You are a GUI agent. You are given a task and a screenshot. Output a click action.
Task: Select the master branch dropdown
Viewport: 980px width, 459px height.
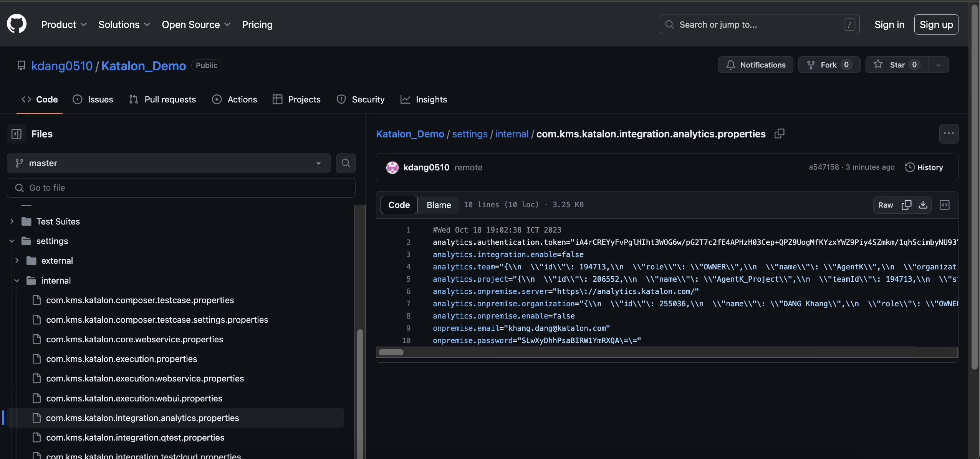pyautogui.click(x=168, y=163)
